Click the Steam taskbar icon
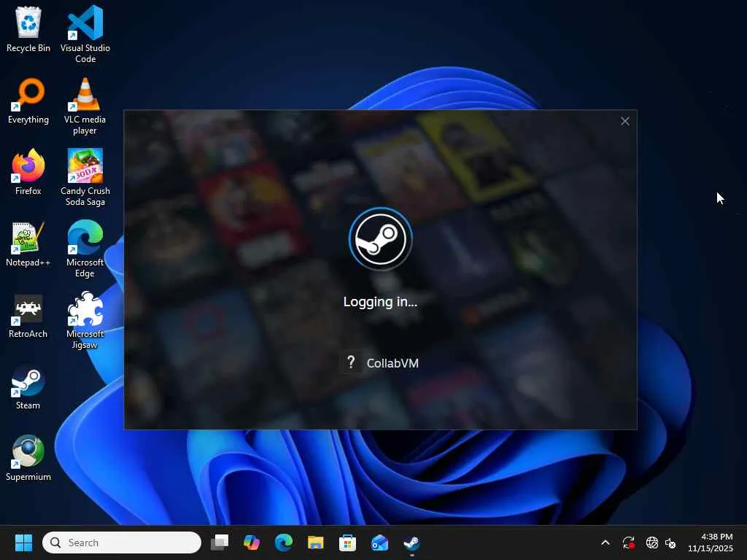 click(411, 542)
